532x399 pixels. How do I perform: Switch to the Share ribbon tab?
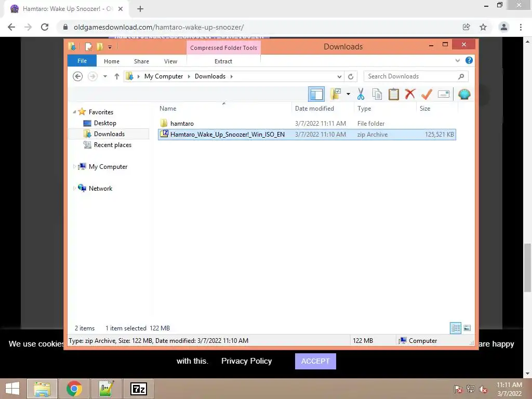(x=141, y=61)
